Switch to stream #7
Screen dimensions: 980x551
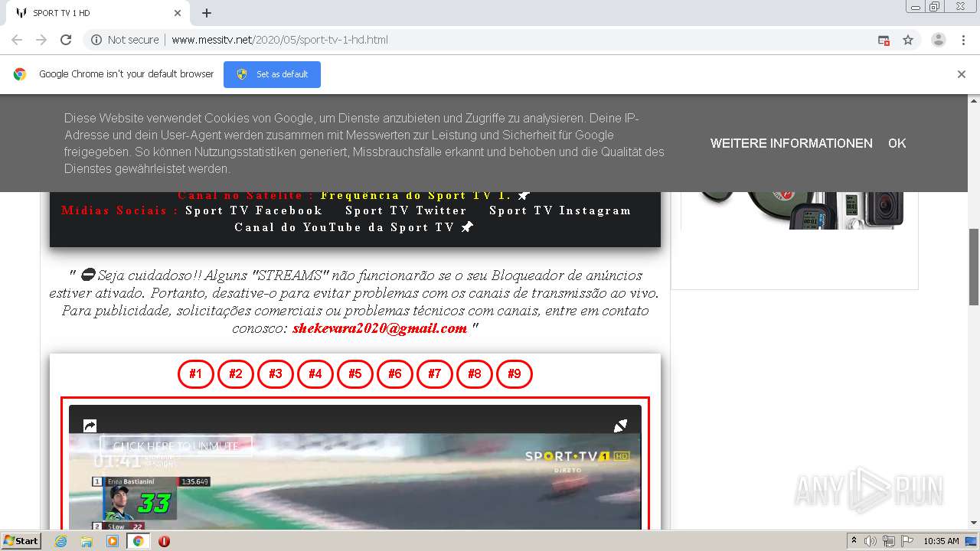point(435,374)
